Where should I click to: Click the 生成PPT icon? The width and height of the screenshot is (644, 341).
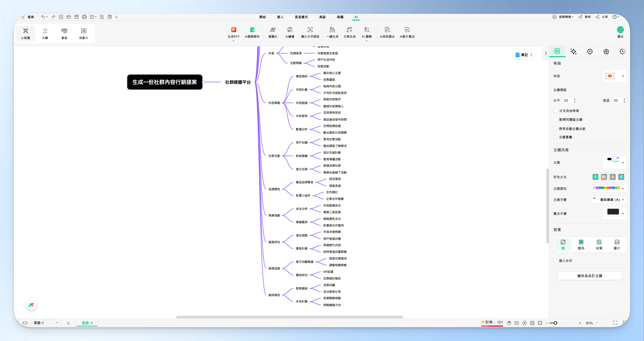tap(233, 30)
